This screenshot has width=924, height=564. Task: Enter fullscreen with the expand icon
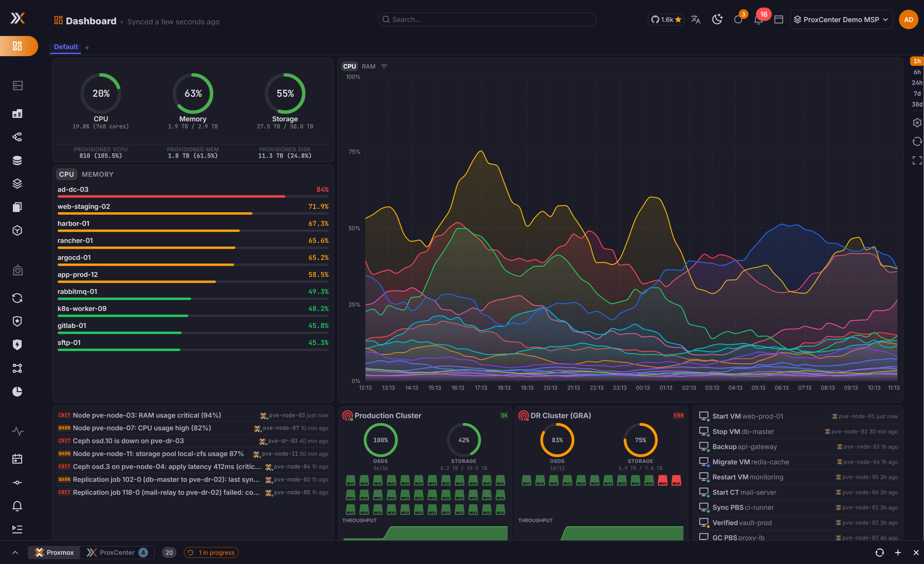[917, 160]
